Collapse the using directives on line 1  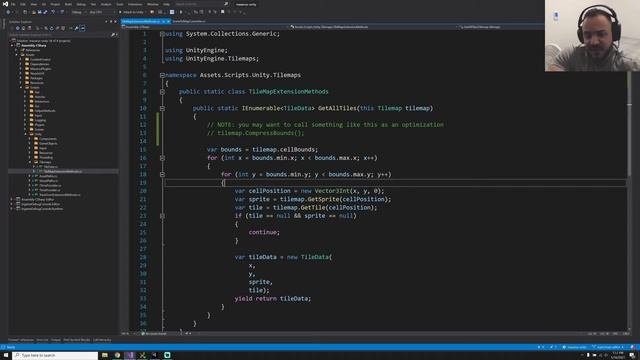162,34
